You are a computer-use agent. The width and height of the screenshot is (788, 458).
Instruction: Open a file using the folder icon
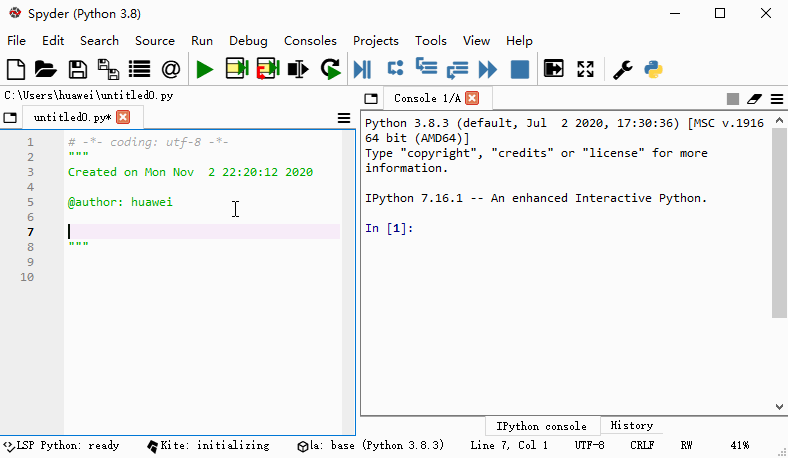tap(45, 69)
